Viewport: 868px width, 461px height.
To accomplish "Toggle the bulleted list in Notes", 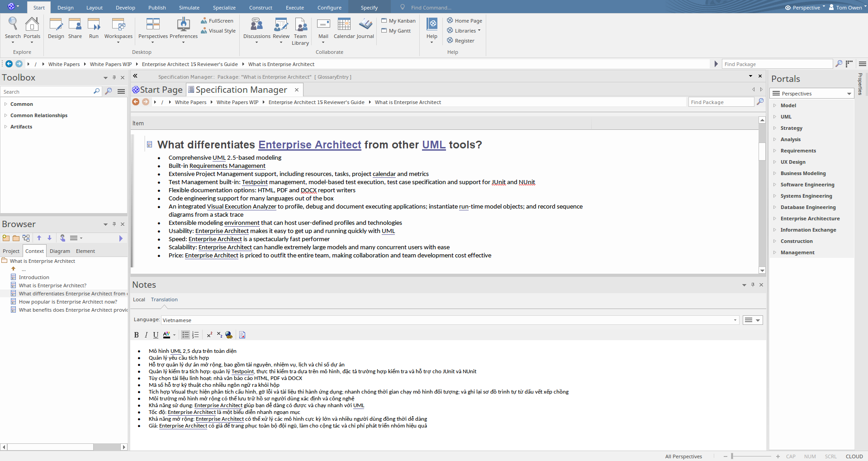I will coord(185,335).
